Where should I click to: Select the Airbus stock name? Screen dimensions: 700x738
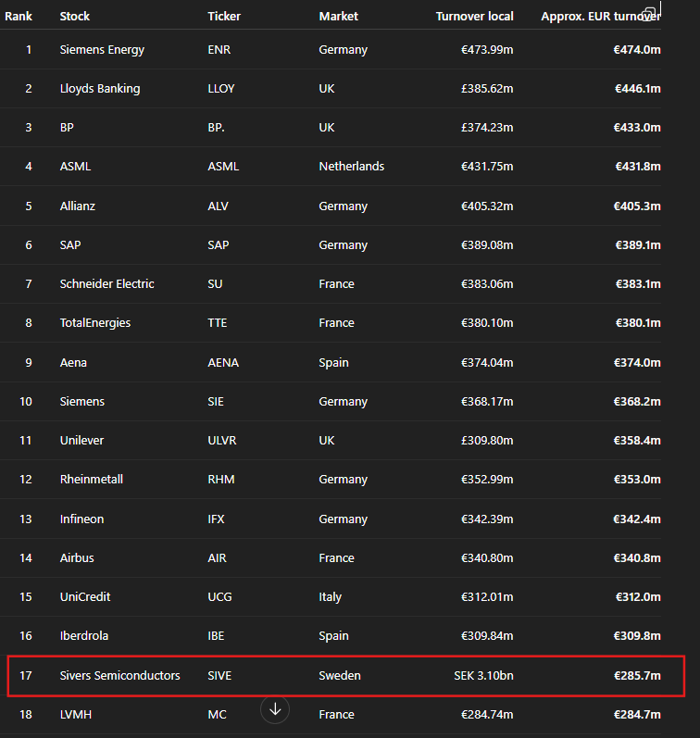(77, 558)
